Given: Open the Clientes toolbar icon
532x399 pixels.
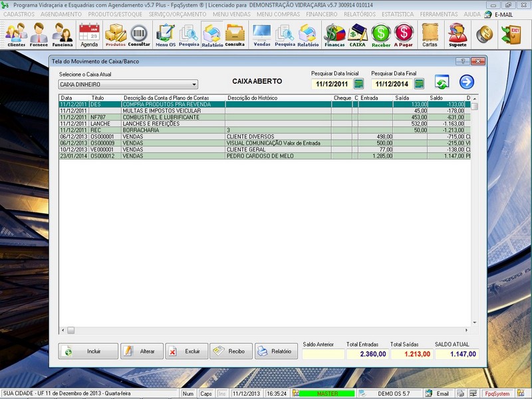Looking at the screenshot, I should tap(17, 34).
